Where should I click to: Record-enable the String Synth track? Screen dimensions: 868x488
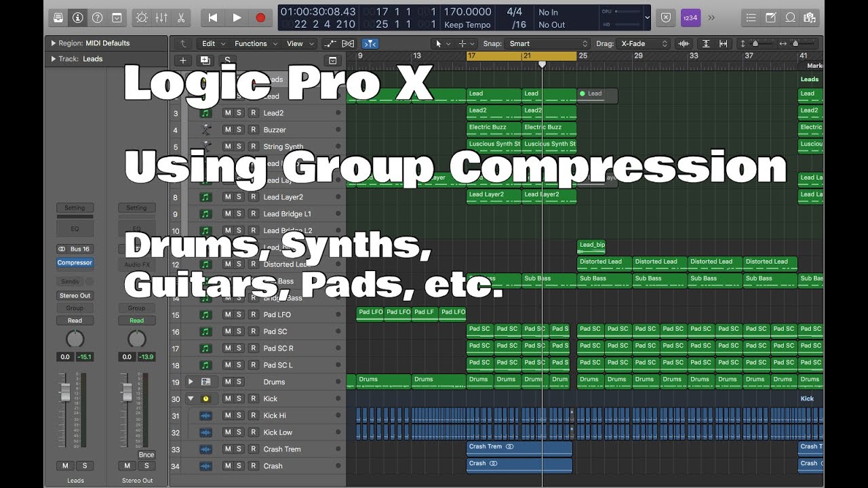coord(253,146)
